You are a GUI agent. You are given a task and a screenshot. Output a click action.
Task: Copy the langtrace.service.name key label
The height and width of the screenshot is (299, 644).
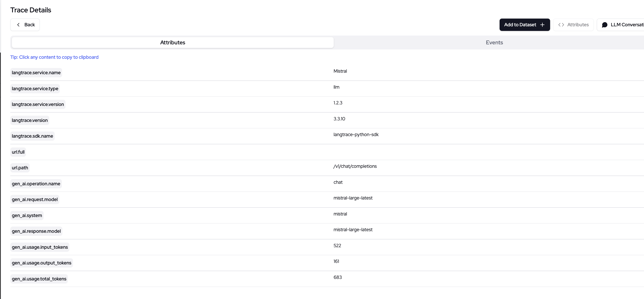tap(36, 73)
